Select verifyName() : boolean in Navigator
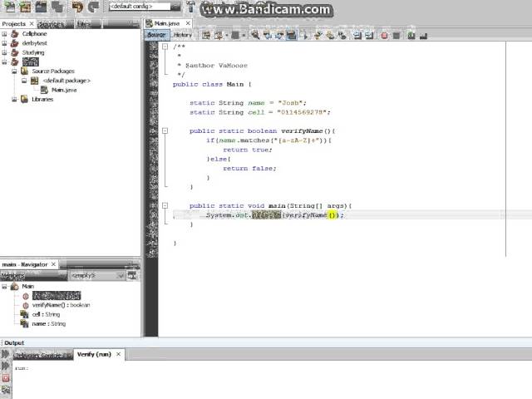This screenshot has width=532, height=399. tap(61, 305)
